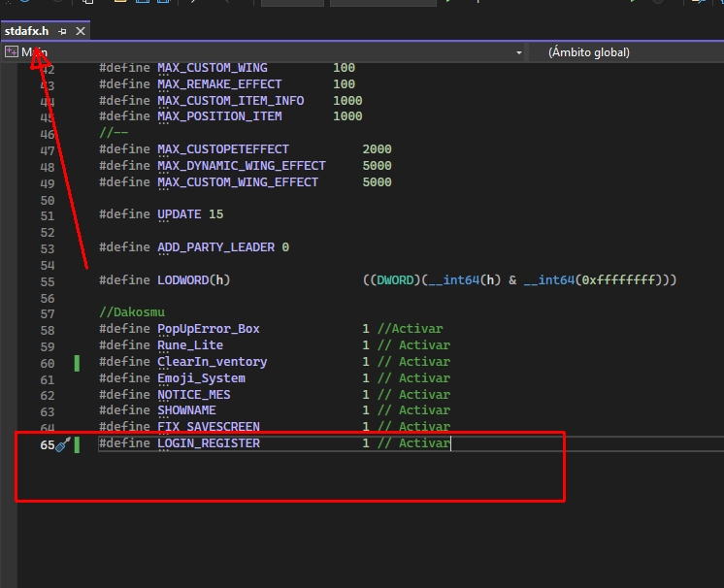Click the Rune_Lite identifier
Screen dimensions: 724x588
tap(190, 345)
